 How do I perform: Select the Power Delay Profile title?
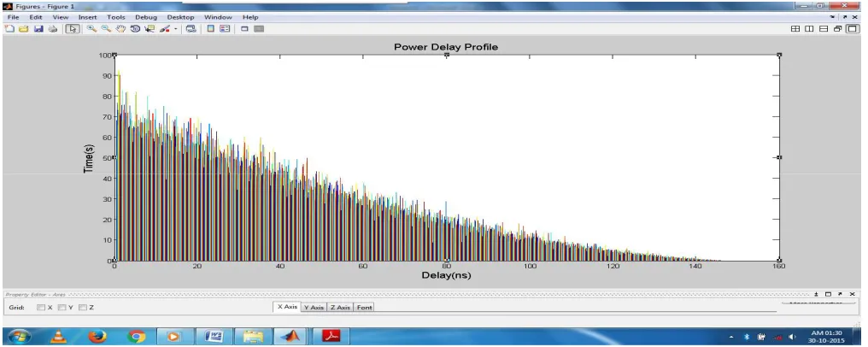446,47
